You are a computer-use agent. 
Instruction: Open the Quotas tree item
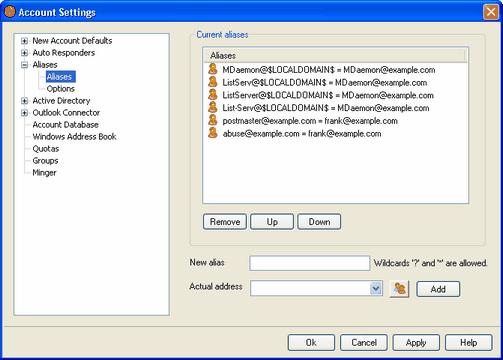pyautogui.click(x=46, y=149)
